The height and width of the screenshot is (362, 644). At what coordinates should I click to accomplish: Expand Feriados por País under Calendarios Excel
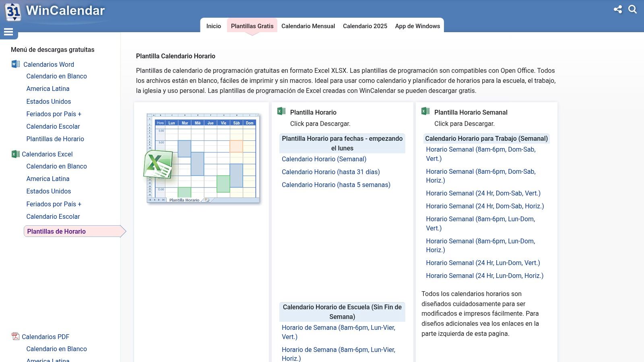[x=54, y=204]
